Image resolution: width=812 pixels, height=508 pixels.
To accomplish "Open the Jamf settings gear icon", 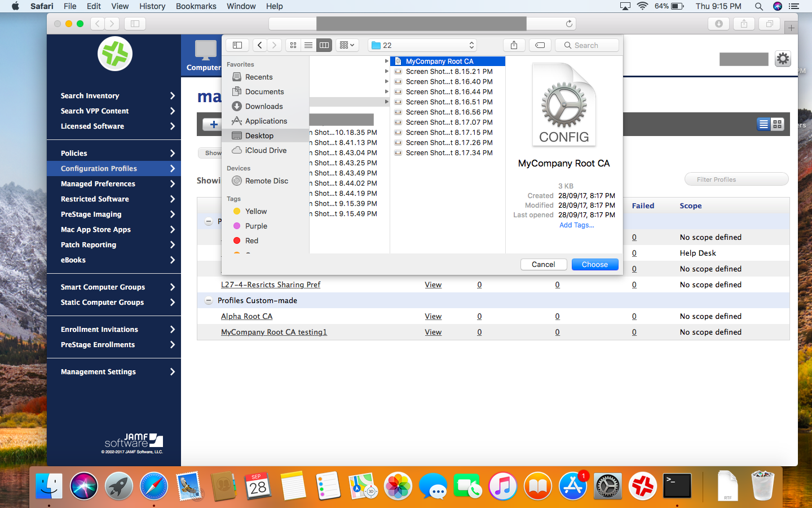I will click(x=783, y=59).
